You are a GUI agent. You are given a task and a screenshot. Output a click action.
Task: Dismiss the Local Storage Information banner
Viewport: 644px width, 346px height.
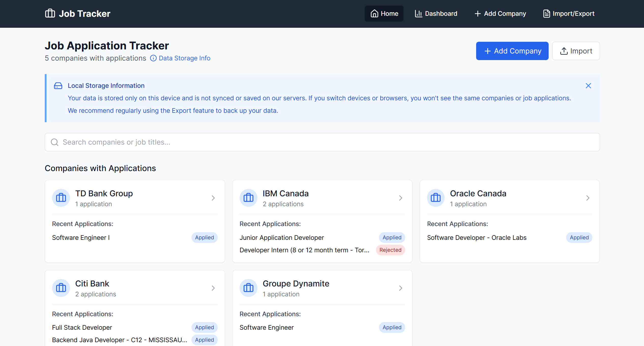coord(588,86)
